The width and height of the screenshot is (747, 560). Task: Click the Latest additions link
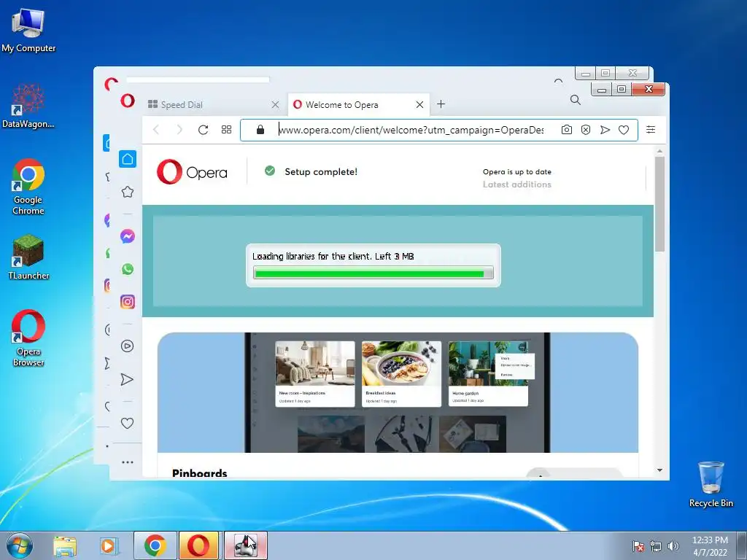(x=517, y=184)
